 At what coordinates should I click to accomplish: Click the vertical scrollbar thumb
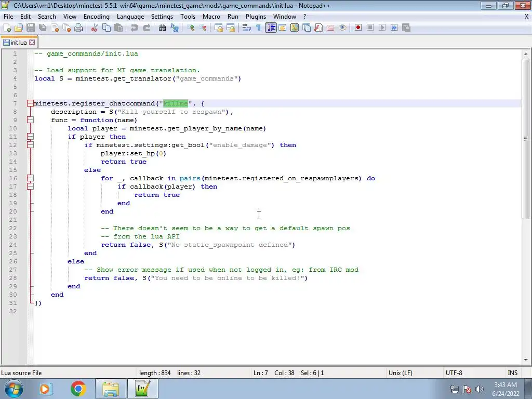(526, 139)
